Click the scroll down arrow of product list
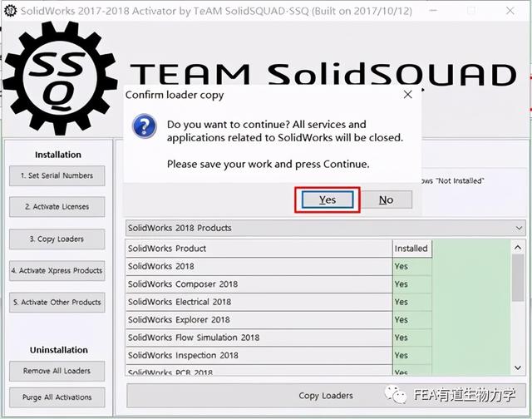This screenshot has width=532, height=419. click(x=518, y=367)
